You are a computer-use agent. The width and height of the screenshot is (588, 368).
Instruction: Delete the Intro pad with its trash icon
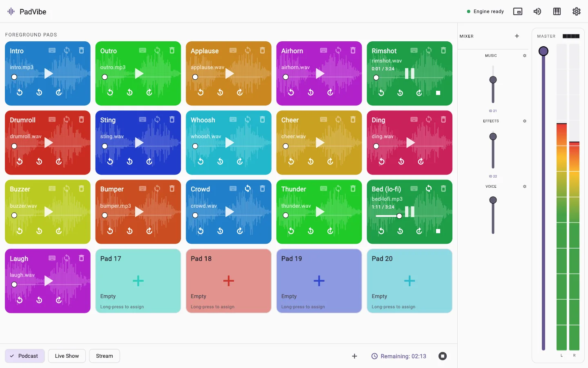pyautogui.click(x=81, y=50)
